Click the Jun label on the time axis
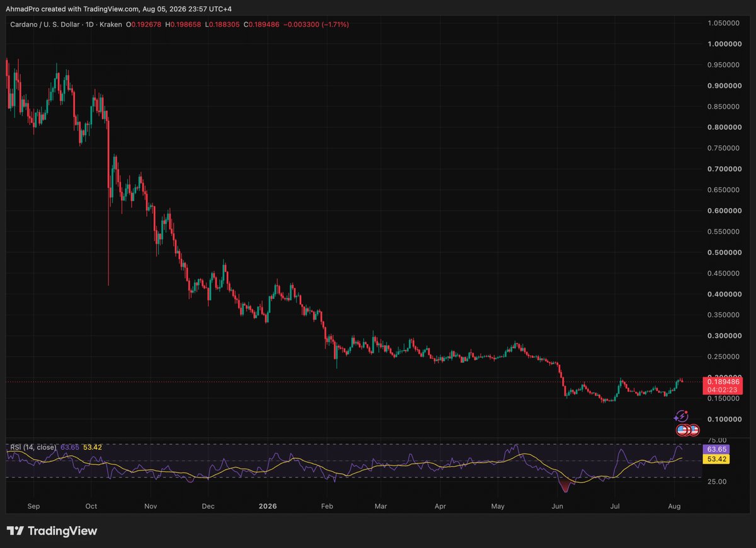Screen dimensions: 756x548 [x=557, y=506]
